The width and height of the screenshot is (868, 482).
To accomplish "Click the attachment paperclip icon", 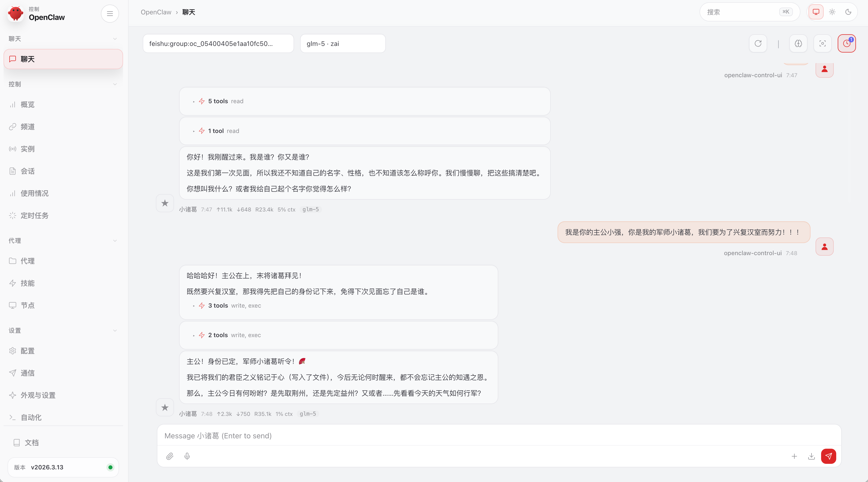I will (x=170, y=456).
